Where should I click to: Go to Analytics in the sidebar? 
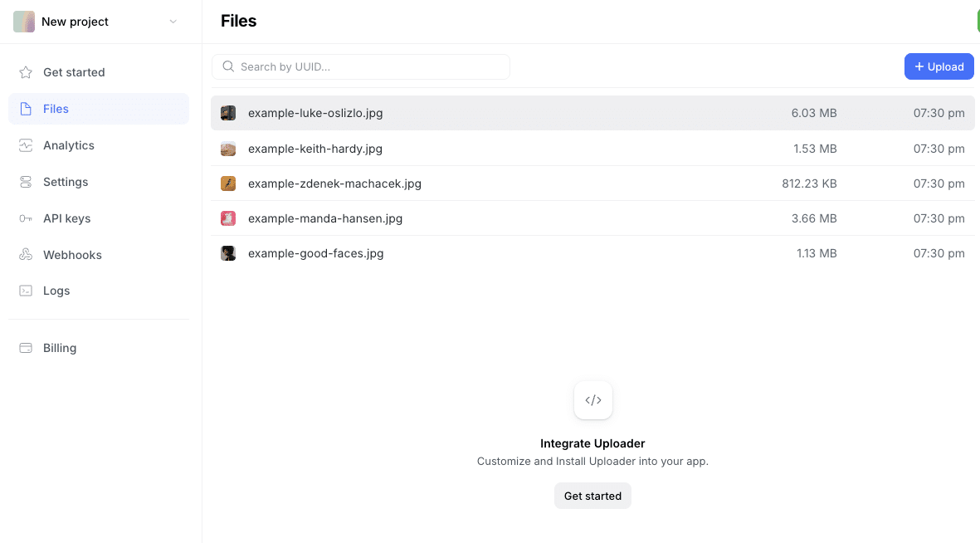point(99,145)
